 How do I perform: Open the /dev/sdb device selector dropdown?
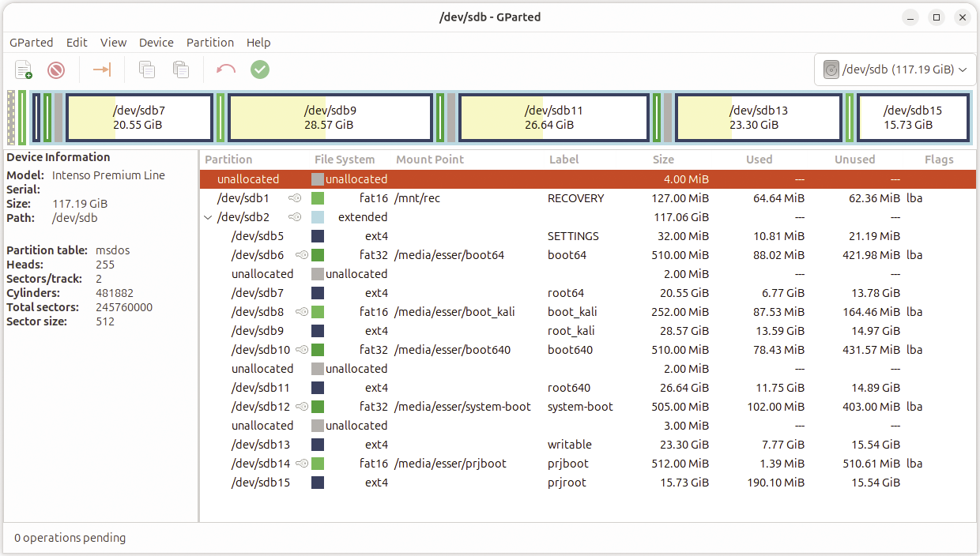(895, 69)
